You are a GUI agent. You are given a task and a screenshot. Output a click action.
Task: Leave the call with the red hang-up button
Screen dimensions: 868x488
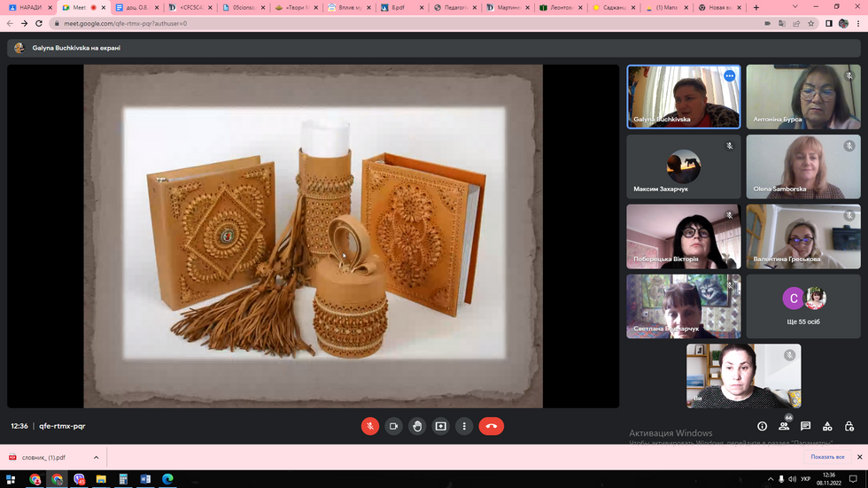[x=491, y=426]
